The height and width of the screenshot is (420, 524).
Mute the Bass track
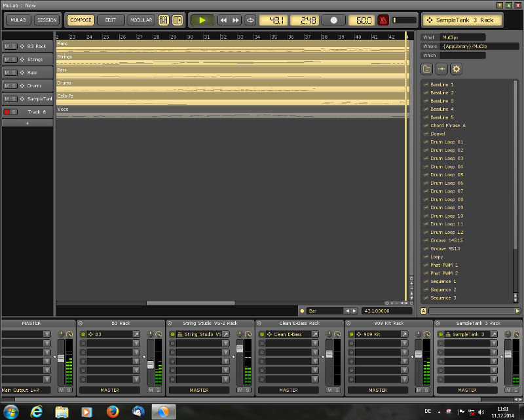pyautogui.click(x=7, y=72)
